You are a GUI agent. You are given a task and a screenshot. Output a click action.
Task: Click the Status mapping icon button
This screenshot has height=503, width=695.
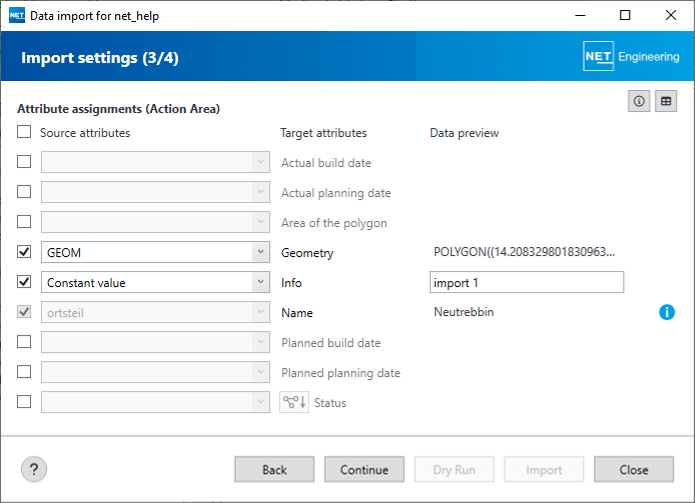pyautogui.click(x=293, y=402)
